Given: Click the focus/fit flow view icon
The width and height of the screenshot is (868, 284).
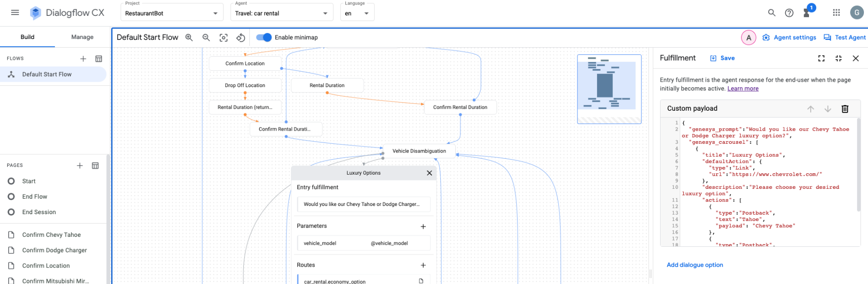Looking at the screenshot, I should tap(223, 38).
